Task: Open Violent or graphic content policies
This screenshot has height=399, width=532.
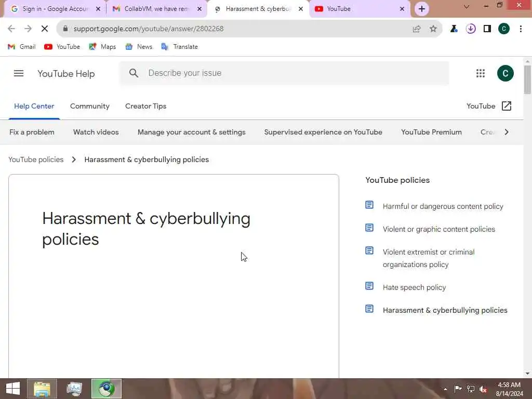Action: point(438,229)
